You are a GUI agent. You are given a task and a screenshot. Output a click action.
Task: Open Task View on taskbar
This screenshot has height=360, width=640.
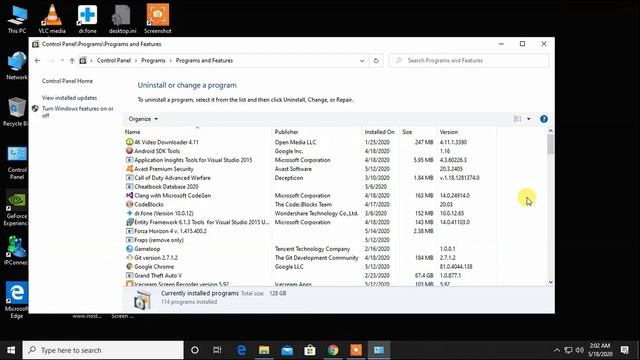point(217,350)
